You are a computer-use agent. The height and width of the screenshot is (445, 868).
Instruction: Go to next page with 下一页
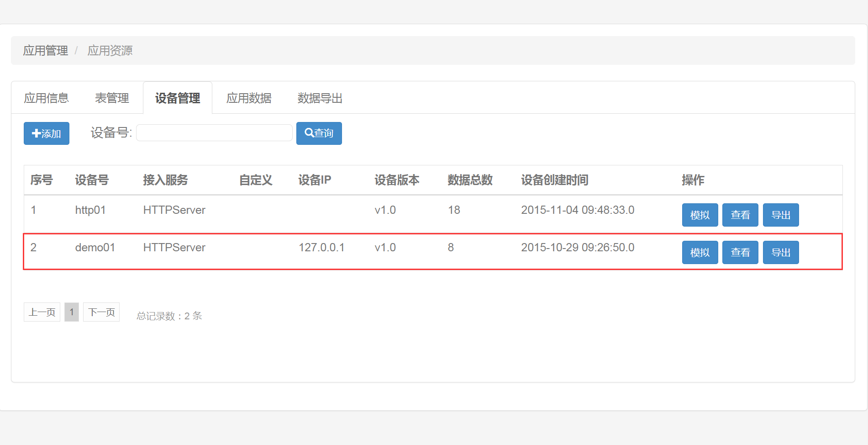(101, 313)
